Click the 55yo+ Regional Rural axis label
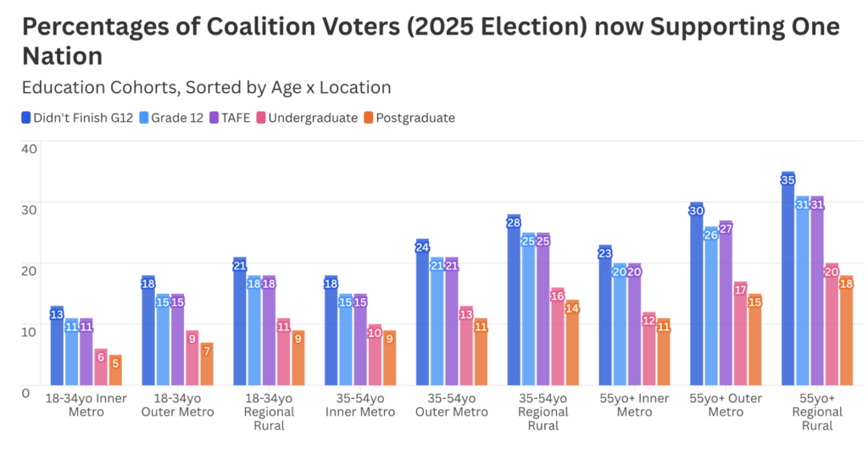This screenshot has width=868, height=453. pyautogui.click(x=816, y=412)
